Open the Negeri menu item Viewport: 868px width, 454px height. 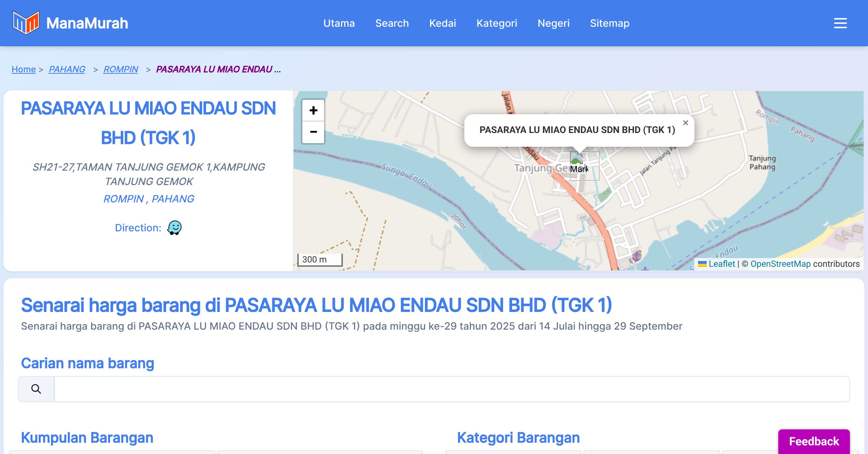pos(553,23)
